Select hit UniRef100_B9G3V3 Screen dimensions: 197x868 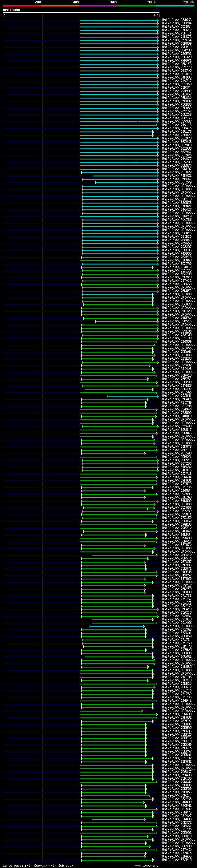(177, 57)
